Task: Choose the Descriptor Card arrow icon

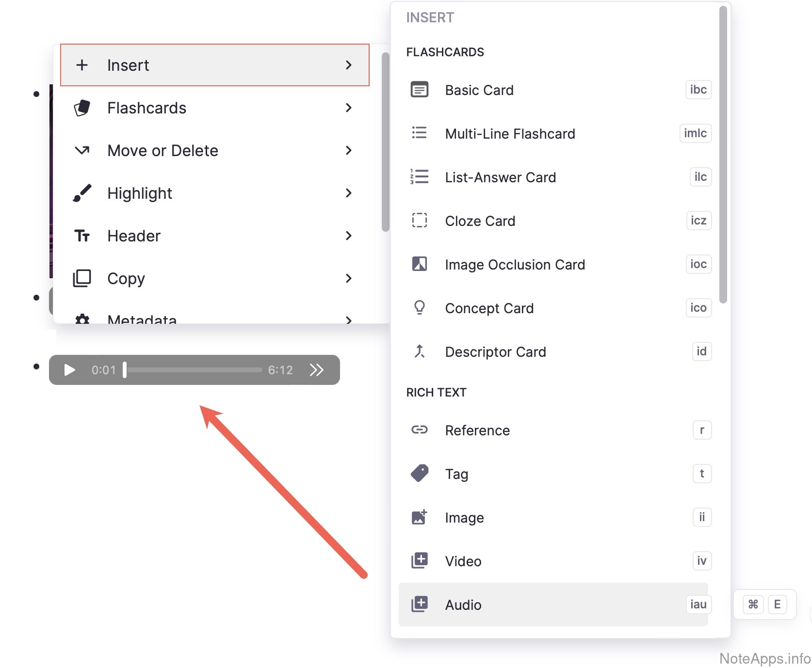Action: [419, 351]
